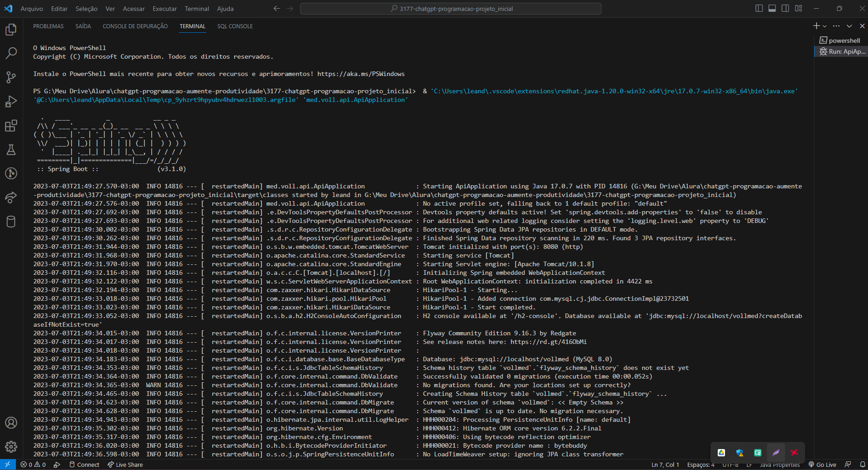868x470 pixels.
Task: Start Live Share from status bar
Action: [x=125, y=465]
